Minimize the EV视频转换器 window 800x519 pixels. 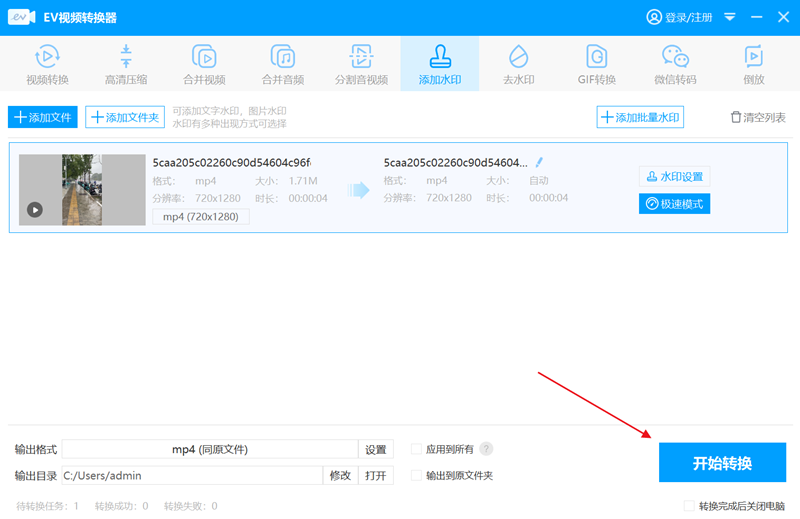757,17
